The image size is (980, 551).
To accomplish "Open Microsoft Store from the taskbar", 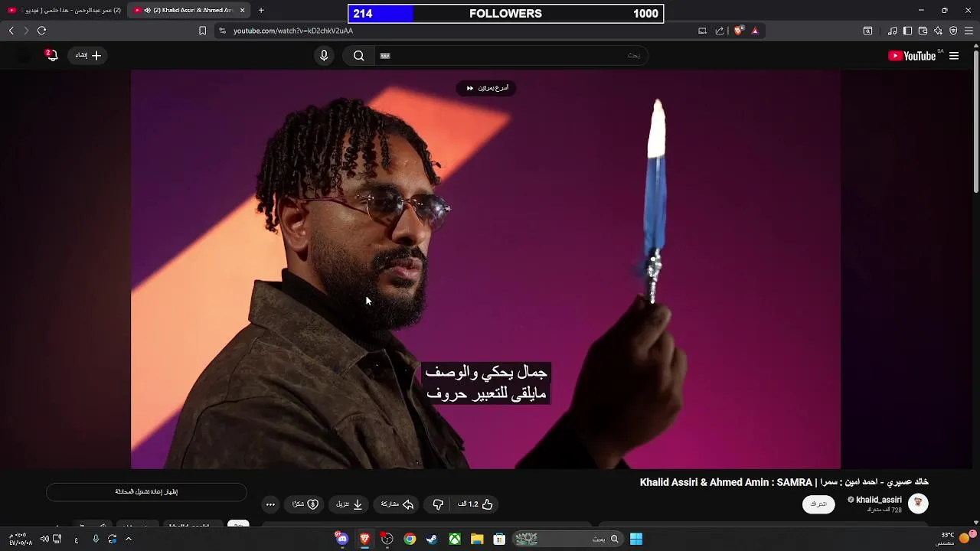I will 499,539.
